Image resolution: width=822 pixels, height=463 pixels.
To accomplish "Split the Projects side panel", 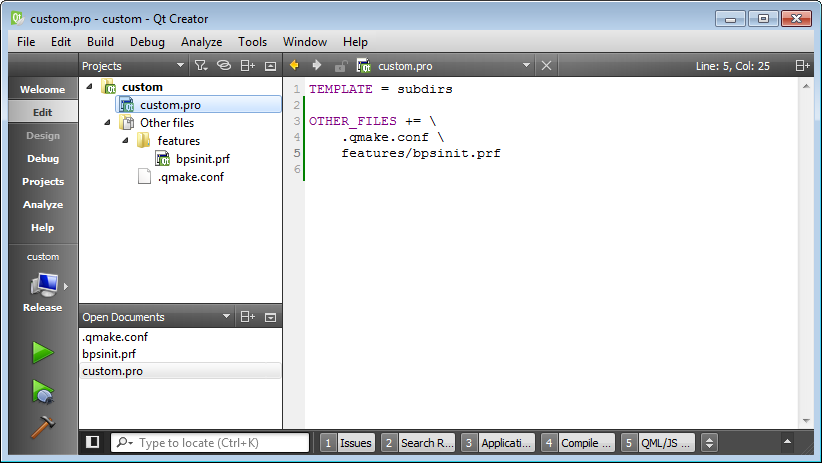I will coord(247,66).
